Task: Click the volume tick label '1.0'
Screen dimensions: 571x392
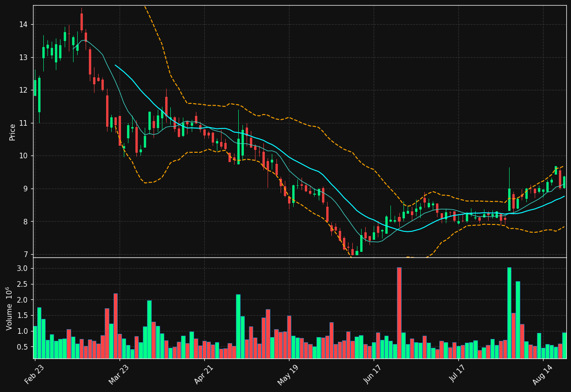Action: click(23, 331)
